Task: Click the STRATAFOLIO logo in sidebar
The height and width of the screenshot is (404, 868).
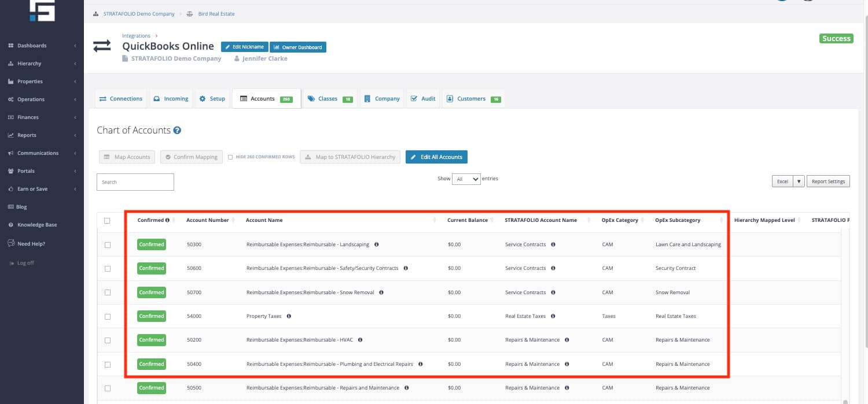Action: [42, 10]
